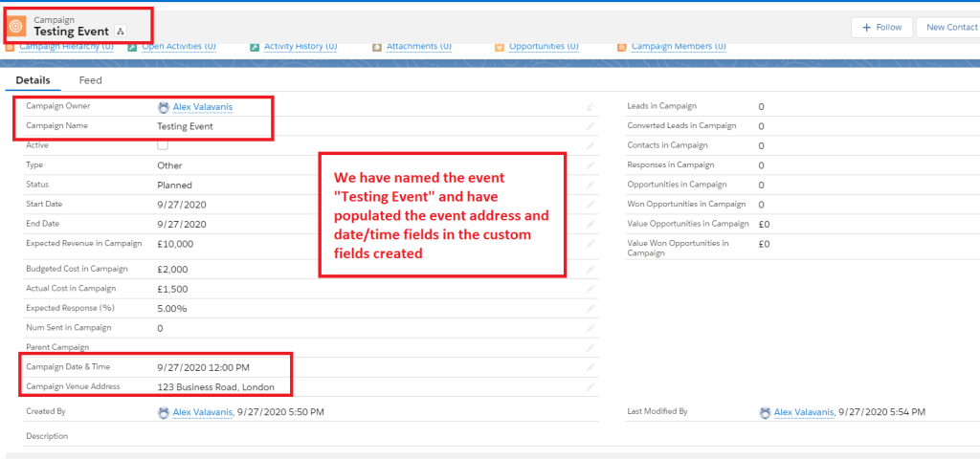Open the campaign hierarchy icon beside Testing Event
Viewport: 980px width, 459px height.
[x=120, y=32]
